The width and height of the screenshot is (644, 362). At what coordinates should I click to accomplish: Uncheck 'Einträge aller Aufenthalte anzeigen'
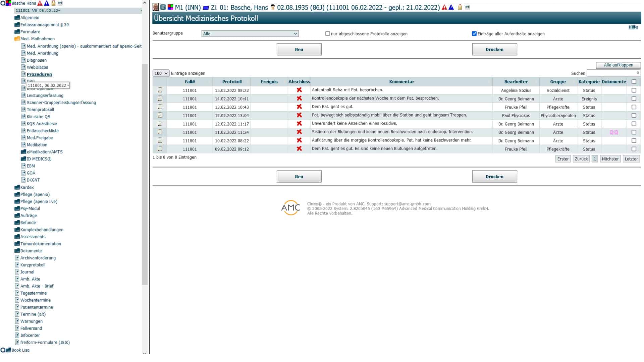coord(474,34)
